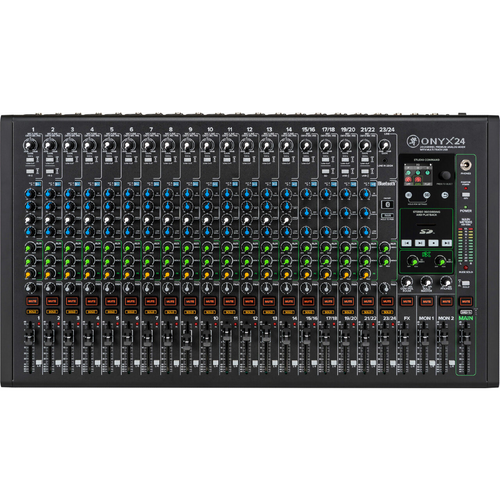
Task: Click the SD card slot logo
Action: point(426,231)
